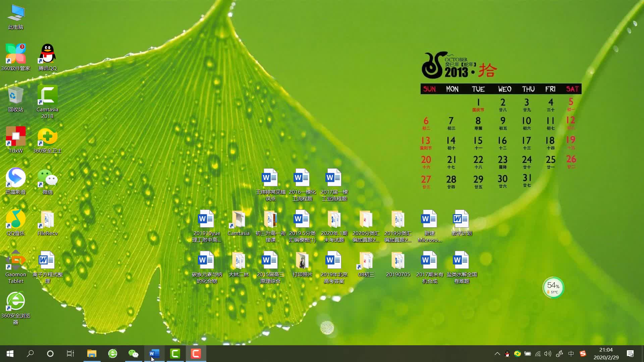Image resolution: width=644 pixels, height=362 pixels.
Task: Select the 2020年.1期末考试题 folder
Action: (x=334, y=226)
